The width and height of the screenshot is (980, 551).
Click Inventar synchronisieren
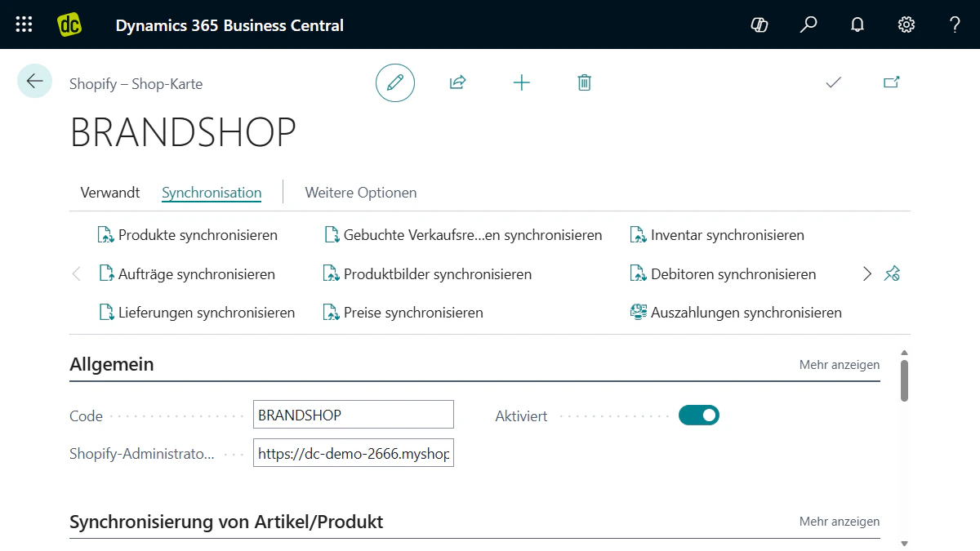717,235
